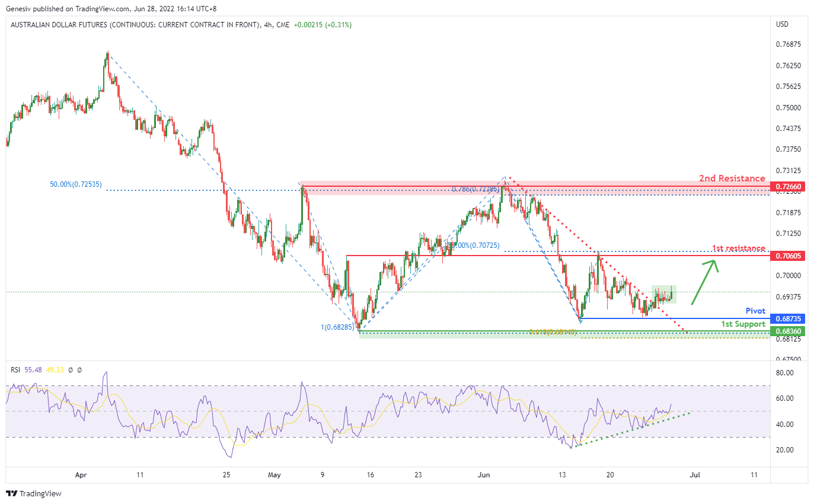Click the 'Apr' label on the time axis
Image resolution: width=814 pixels, height=504 pixels.
click(x=81, y=475)
